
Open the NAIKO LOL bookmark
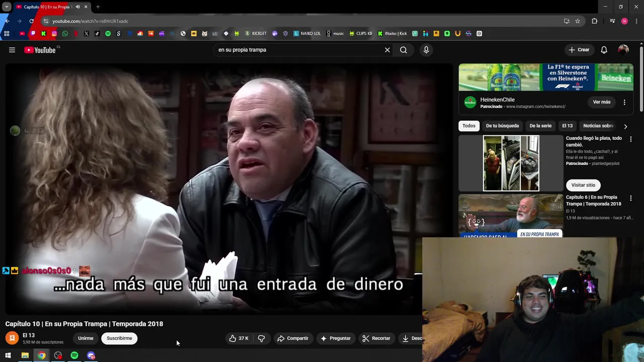coord(307,34)
